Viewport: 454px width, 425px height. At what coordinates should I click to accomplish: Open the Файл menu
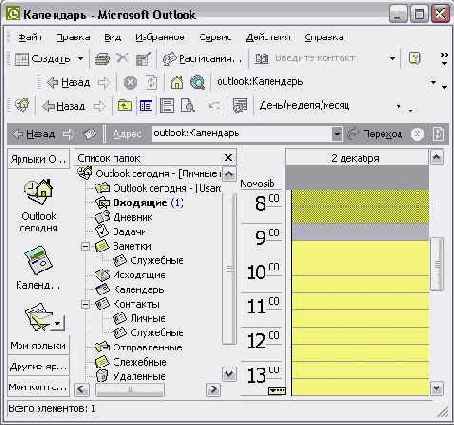coord(29,37)
